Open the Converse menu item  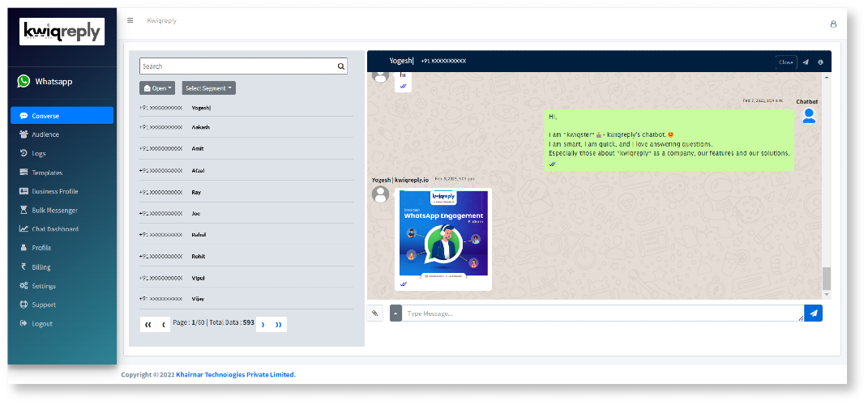tap(62, 116)
